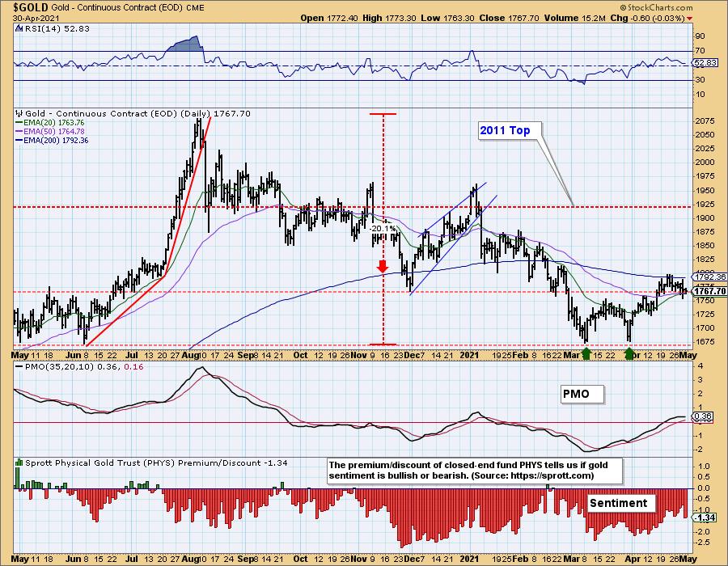The width and height of the screenshot is (728, 566).
Task: Click the RSI(14) legend icon
Action: coord(19,28)
